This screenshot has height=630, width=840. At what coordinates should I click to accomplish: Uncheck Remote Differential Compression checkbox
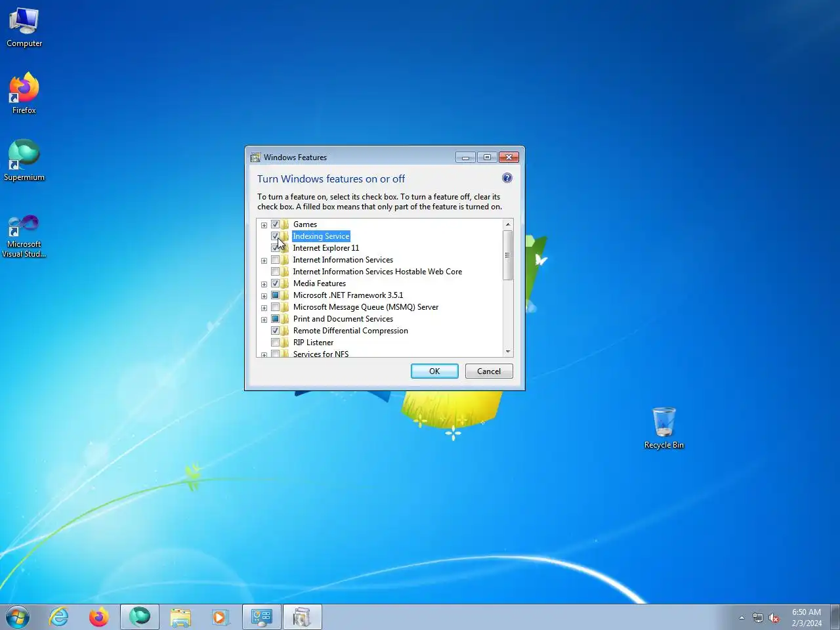point(275,331)
